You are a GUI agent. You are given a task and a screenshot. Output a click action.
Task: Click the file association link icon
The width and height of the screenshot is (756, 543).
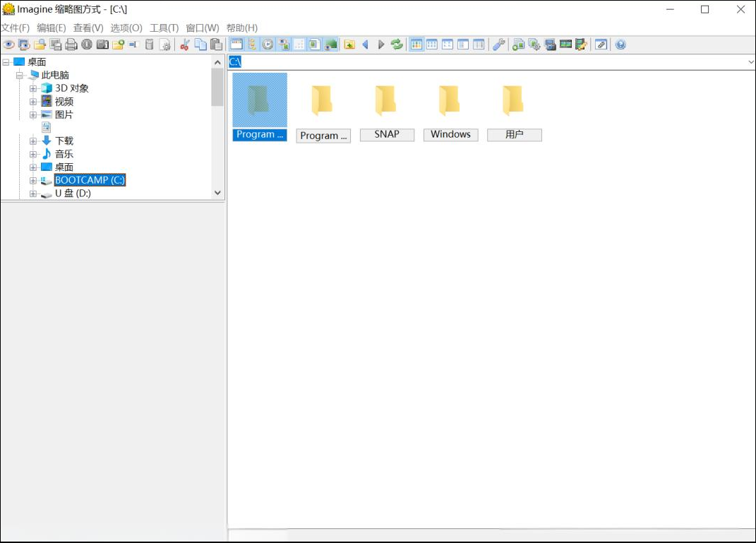[601, 45]
